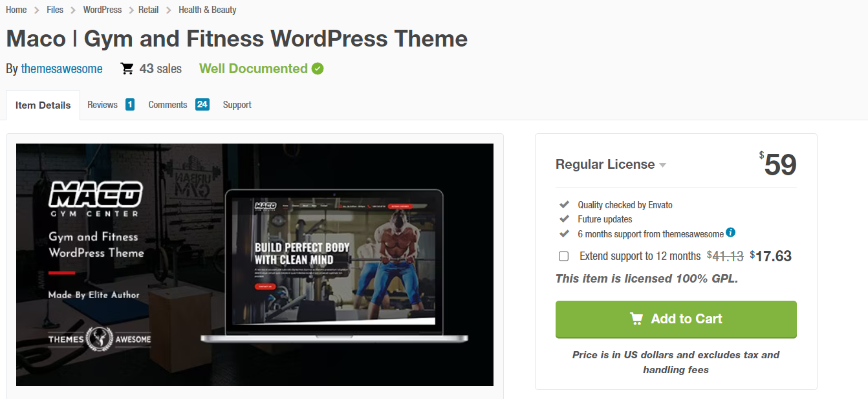The height and width of the screenshot is (399, 868).
Task: Click the "Quality checked by Envato" line
Action: [625, 205]
